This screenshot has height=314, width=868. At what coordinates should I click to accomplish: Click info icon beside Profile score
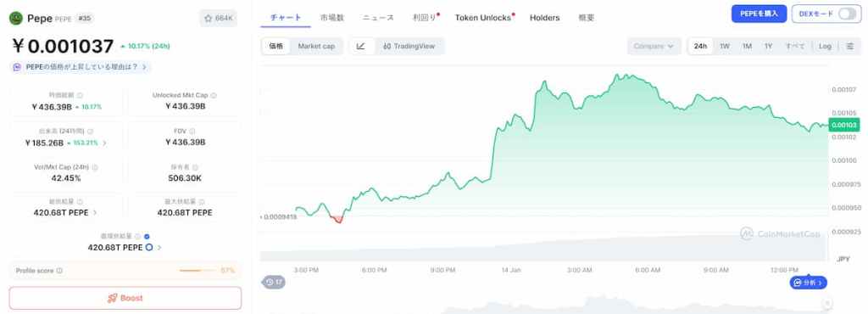pos(59,271)
